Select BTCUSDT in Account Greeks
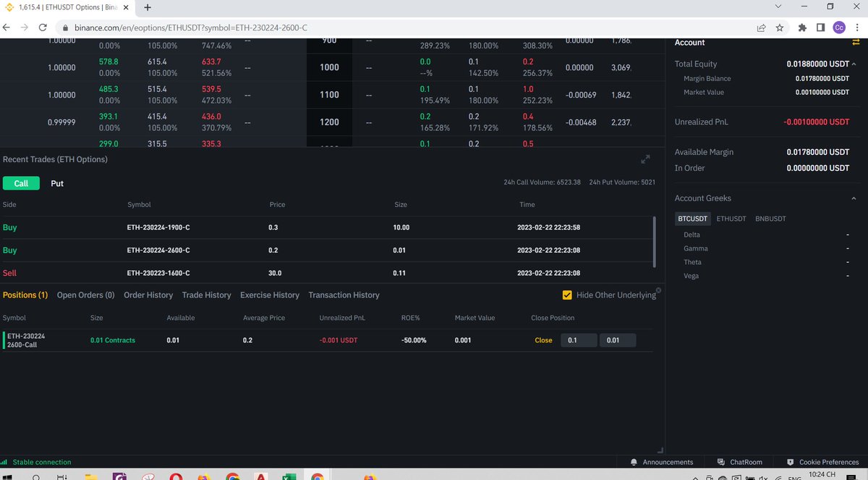The height and width of the screenshot is (480, 868). 693,218
